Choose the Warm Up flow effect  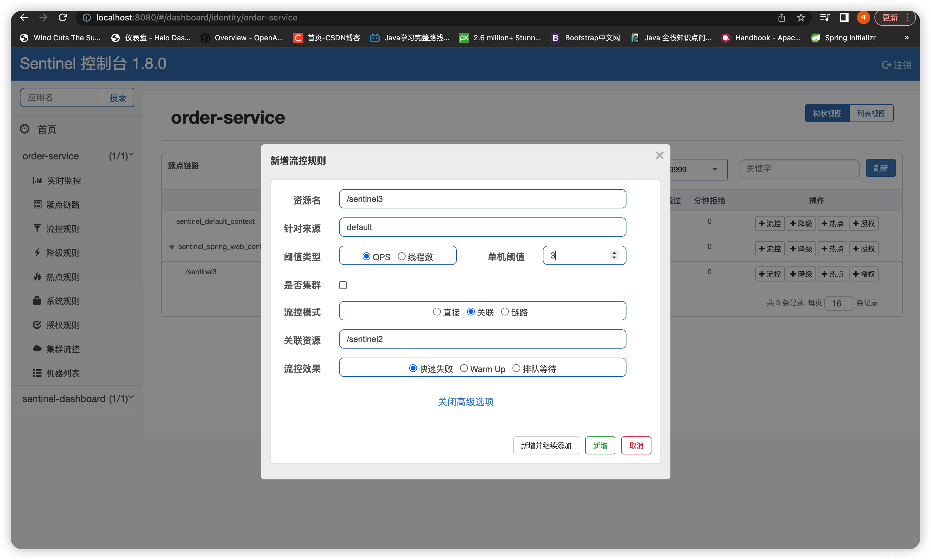click(x=464, y=368)
